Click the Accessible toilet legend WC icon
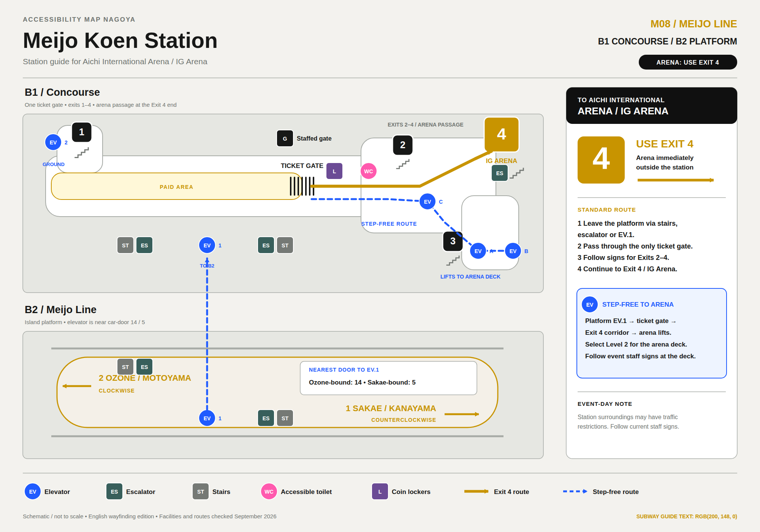This screenshot has height=532, width=760. [x=269, y=492]
